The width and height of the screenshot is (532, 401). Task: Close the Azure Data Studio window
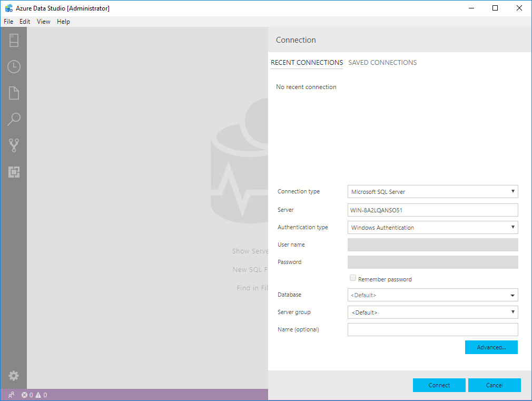point(519,8)
